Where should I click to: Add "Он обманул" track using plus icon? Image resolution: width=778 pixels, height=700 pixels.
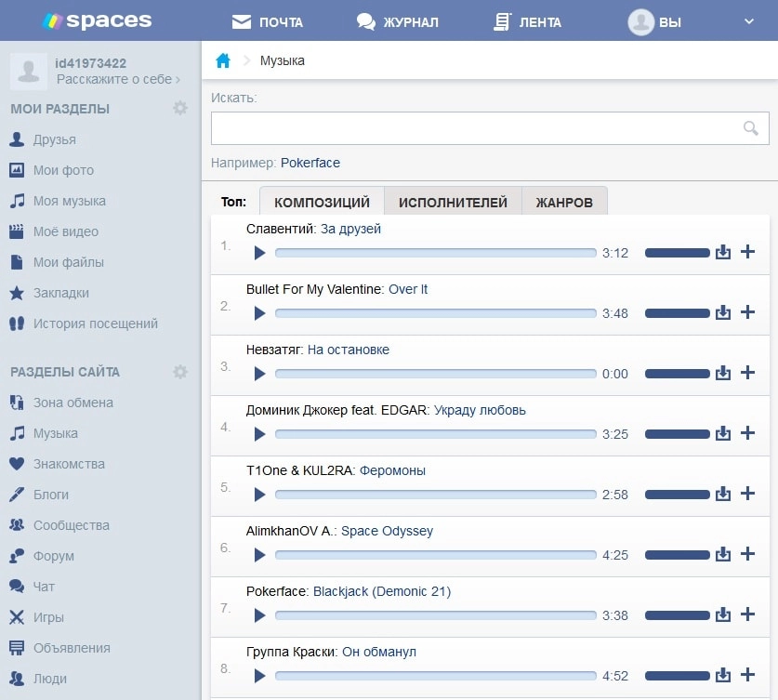(x=747, y=675)
